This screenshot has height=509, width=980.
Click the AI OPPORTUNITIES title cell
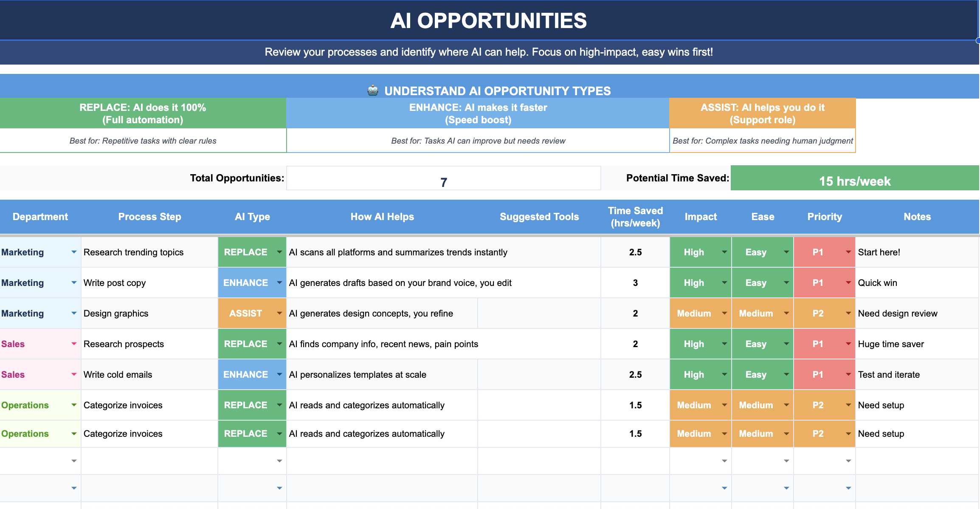click(488, 20)
